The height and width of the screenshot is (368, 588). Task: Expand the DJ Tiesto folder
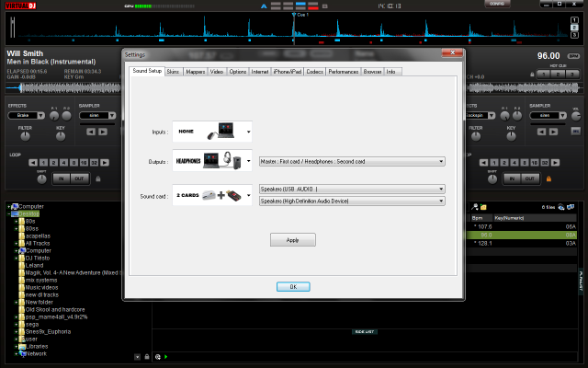point(17,259)
